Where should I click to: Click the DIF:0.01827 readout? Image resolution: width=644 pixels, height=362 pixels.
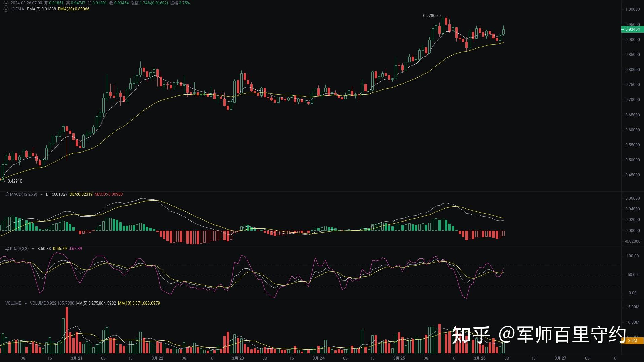56,194
